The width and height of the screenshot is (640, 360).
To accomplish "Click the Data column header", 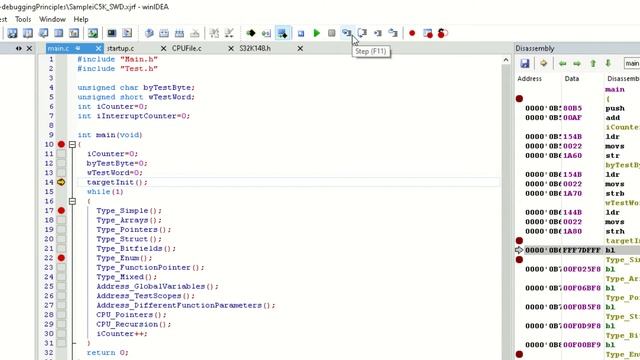I will pos(572,79).
